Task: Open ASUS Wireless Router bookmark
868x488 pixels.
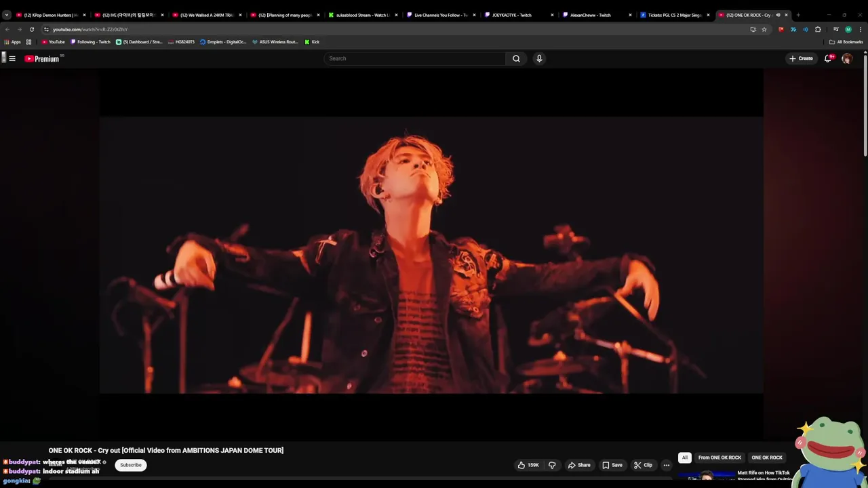Action: coord(275,42)
